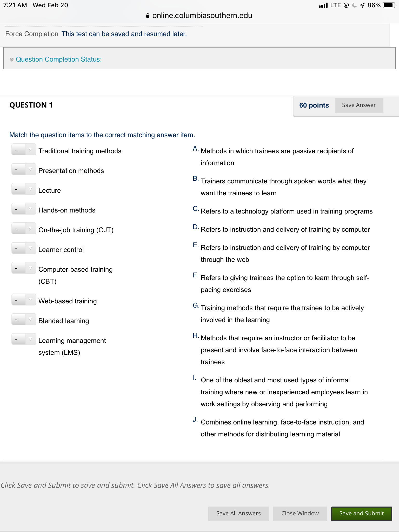Click the green Save and Submit button
Screen dimensions: 399x532
tap(361, 514)
